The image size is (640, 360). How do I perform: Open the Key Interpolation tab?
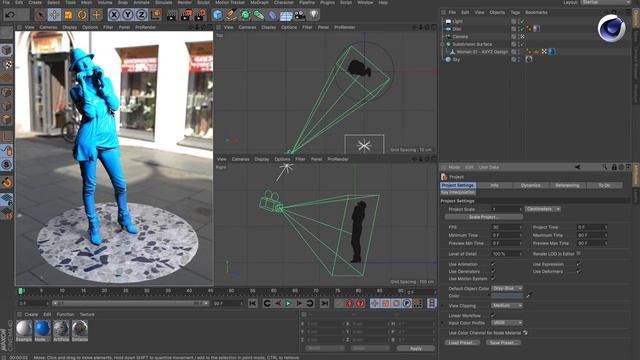tap(458, 192)
